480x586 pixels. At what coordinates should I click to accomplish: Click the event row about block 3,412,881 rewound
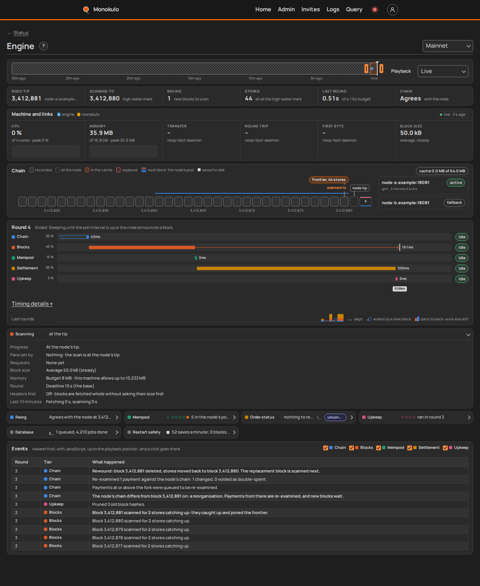click(240, 471)
